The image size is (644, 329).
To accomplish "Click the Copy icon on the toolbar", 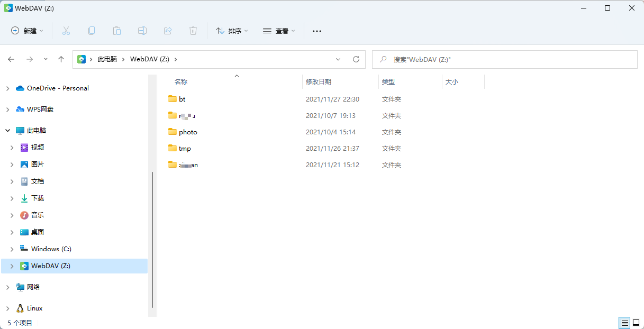I will pyautogui.click(x=91, y=31).
